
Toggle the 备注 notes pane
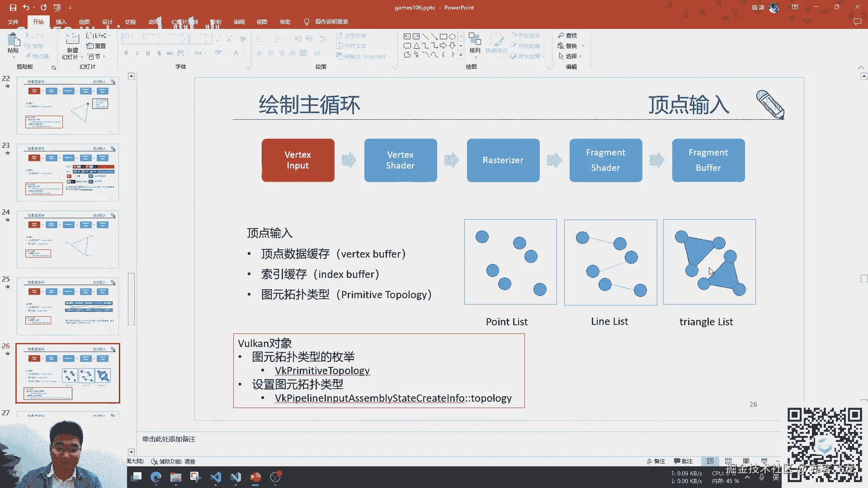click(656, 461)
